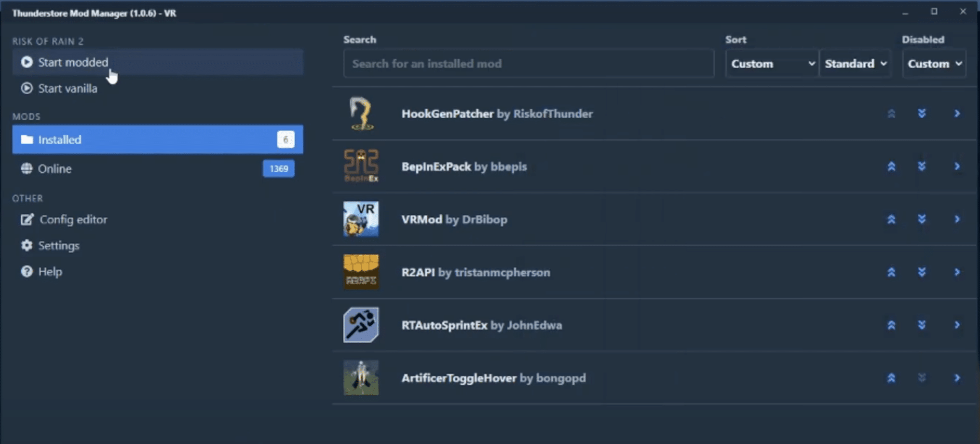The height and width of the screenshot is (444, 980).
Task: Expand the BepInExPack row details
Action: click(x=957, y=166)
